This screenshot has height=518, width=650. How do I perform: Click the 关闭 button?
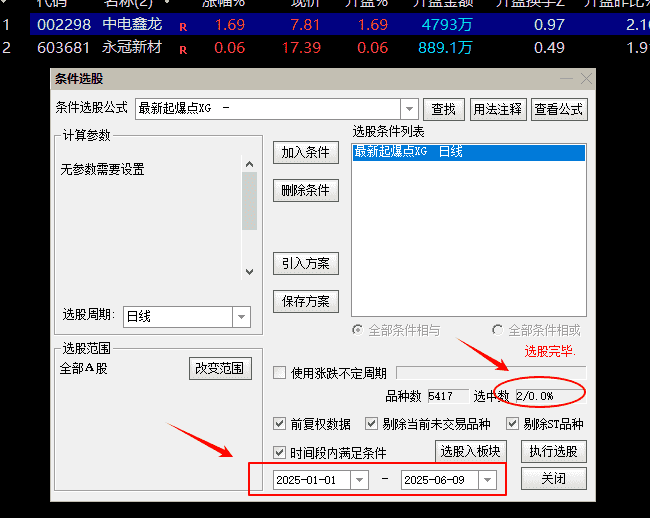[553, 479]
